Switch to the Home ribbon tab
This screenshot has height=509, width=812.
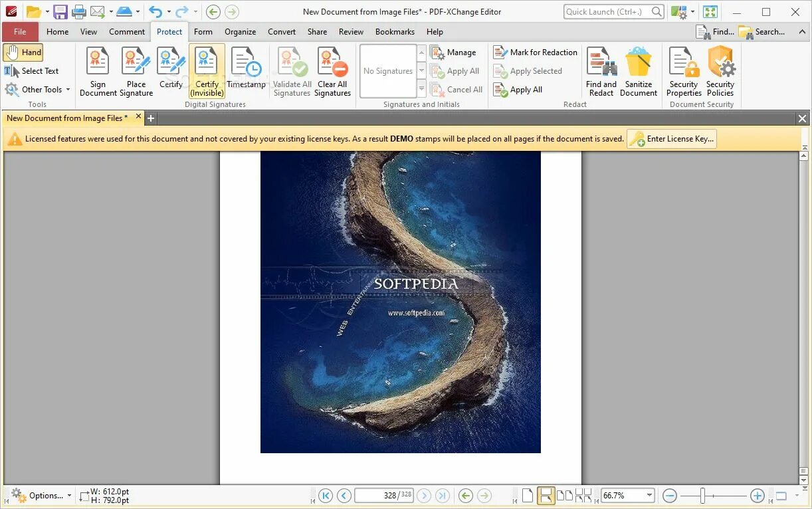coord(57,31)
